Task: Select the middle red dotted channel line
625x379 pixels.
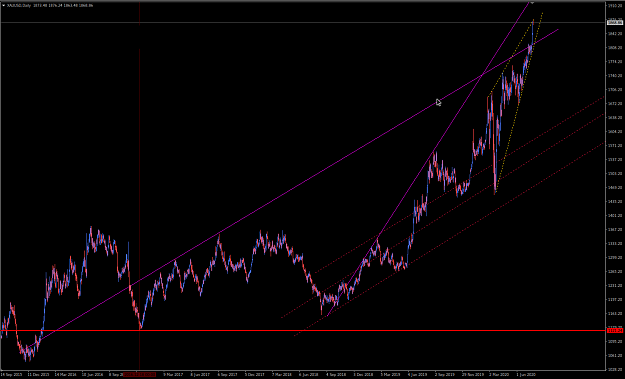Action: tap(442, 216)
